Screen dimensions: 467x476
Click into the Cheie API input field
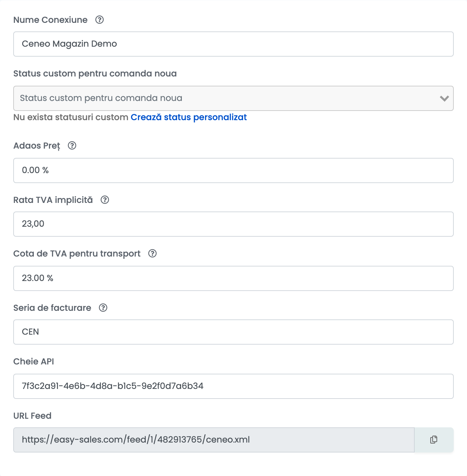(233, 386)
